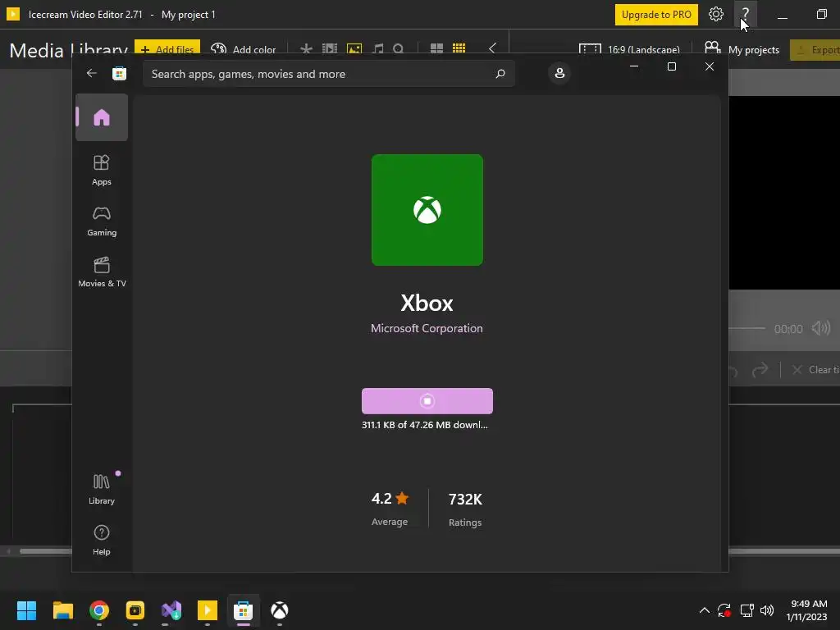Click Upgrade to PRO in Icecream
840x630 pixels.
[x=656, y=15]
